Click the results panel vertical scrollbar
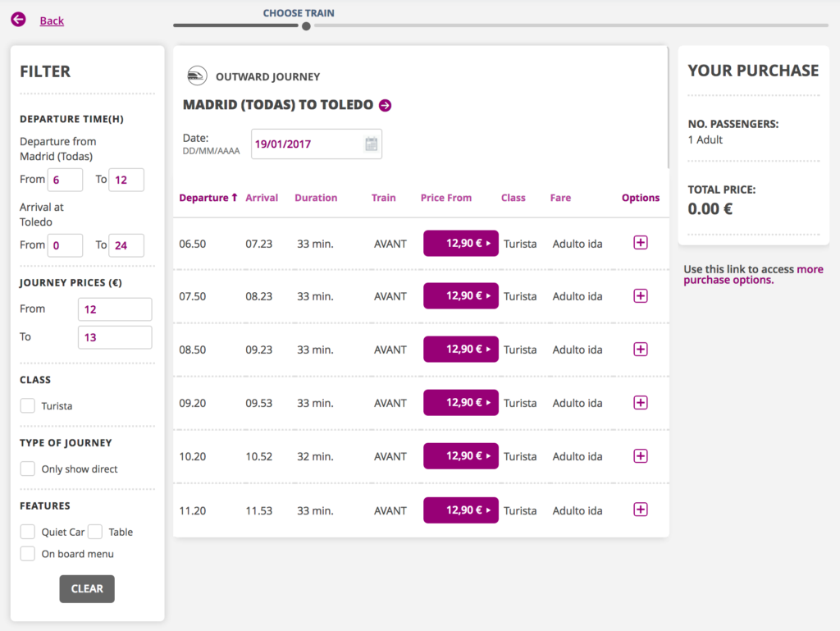This screenshot has width=840, height=631. (668, 107)
